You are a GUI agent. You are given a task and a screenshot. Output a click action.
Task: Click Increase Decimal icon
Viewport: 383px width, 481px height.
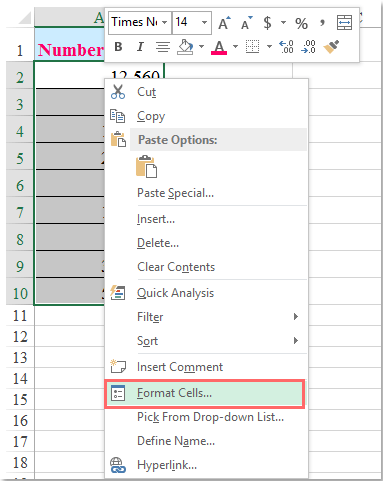[286, 47]
